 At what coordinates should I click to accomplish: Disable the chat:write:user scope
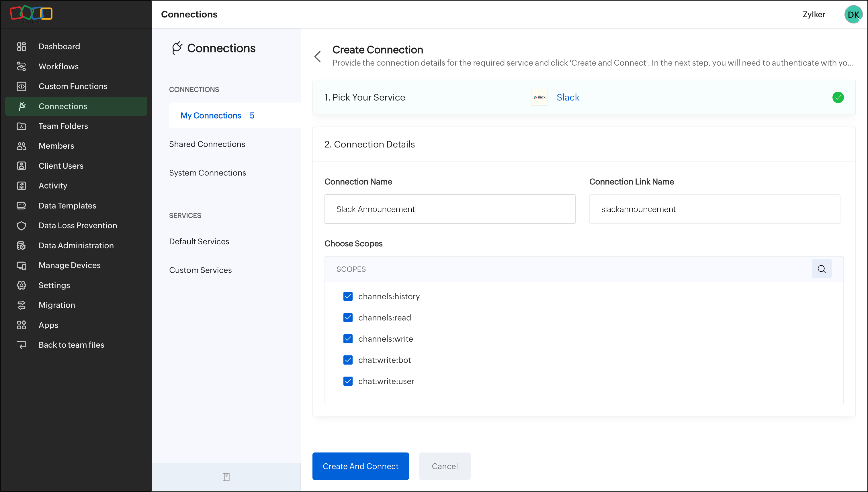point(348,381)
